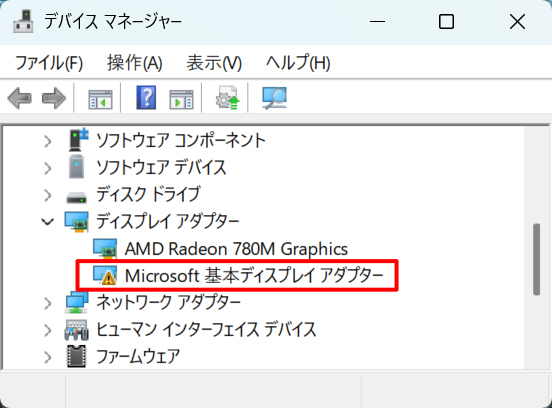The height and width of the screenshot is (408, 552).
Task: Minimize the デバイス マネージャー window
Action: click(x=377, y=22)
